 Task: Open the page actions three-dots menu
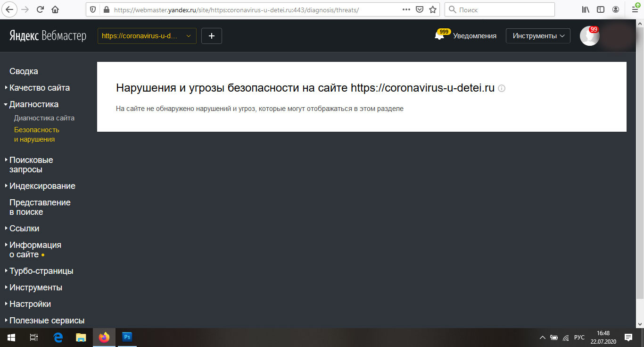point(406,9)
